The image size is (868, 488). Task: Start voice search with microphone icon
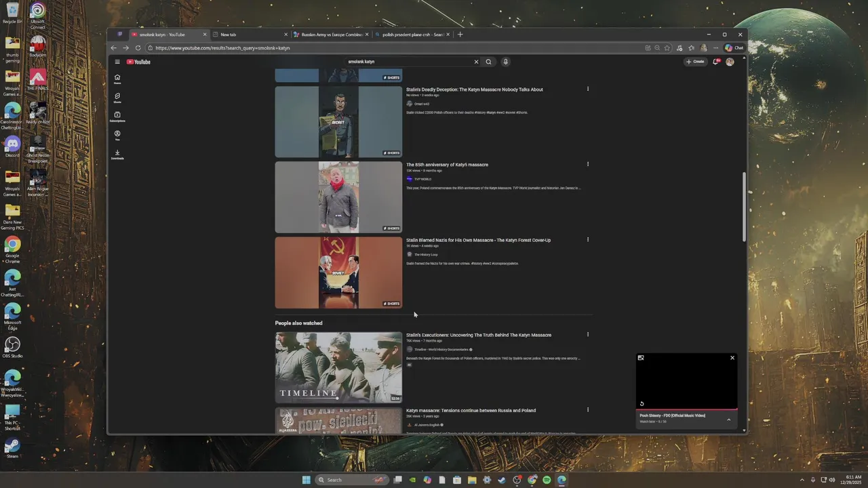coord(505,62)
